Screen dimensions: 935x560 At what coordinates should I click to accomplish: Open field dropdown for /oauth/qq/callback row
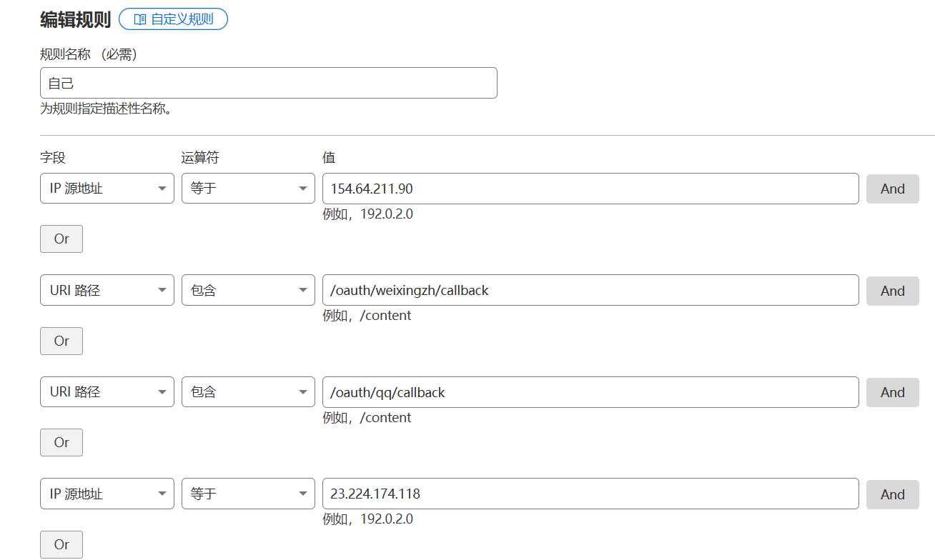107,392
